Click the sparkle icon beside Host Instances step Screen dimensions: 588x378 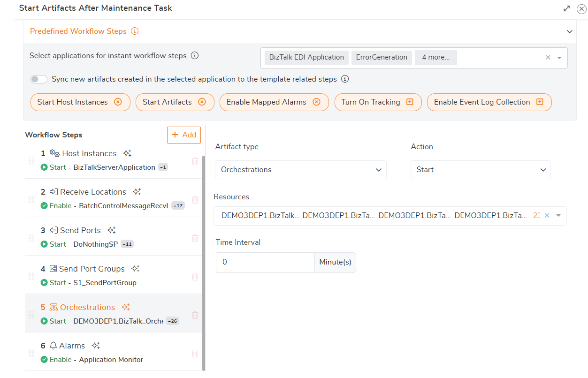tap(127, 152)
